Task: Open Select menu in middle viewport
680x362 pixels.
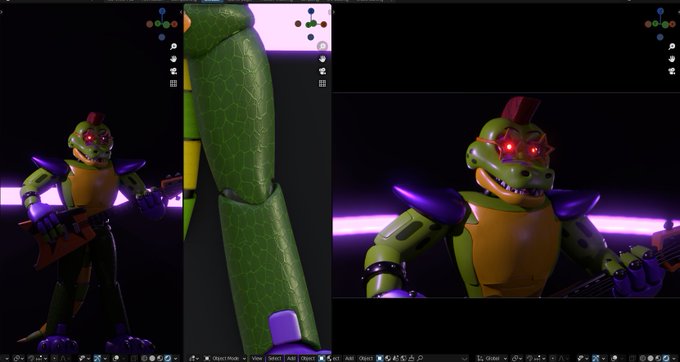Action: tap(275, 358)
